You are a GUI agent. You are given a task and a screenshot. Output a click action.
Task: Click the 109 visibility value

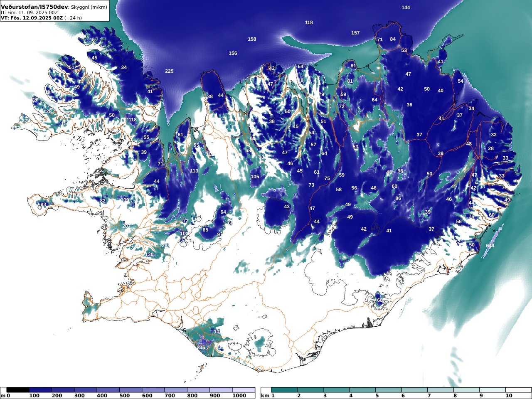click(x=125, y=200)
